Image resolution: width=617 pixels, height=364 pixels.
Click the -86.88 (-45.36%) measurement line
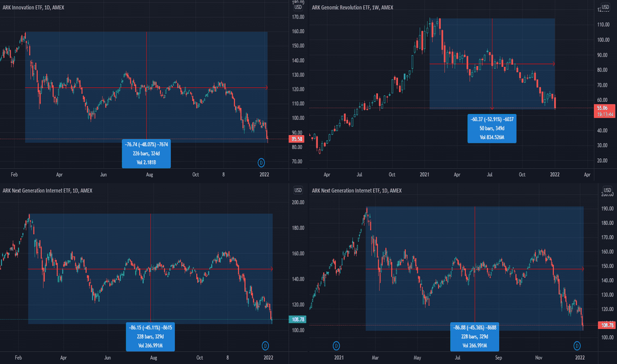(475, 328)
